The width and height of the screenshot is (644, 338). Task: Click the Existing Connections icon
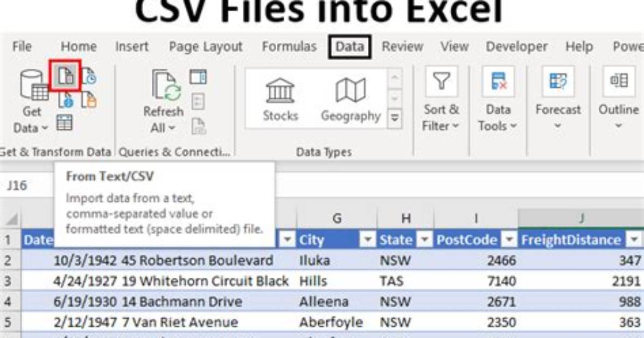[x=89, y=100]
